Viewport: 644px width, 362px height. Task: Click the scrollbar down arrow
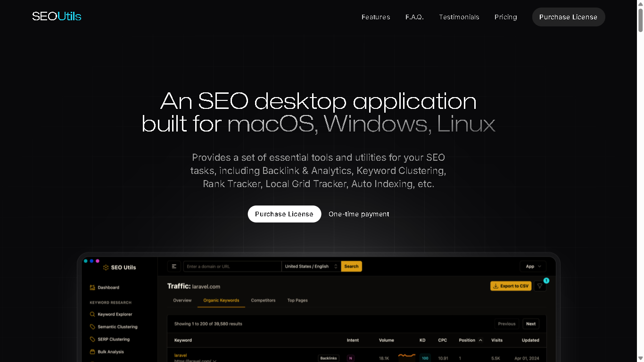[640, 358]
